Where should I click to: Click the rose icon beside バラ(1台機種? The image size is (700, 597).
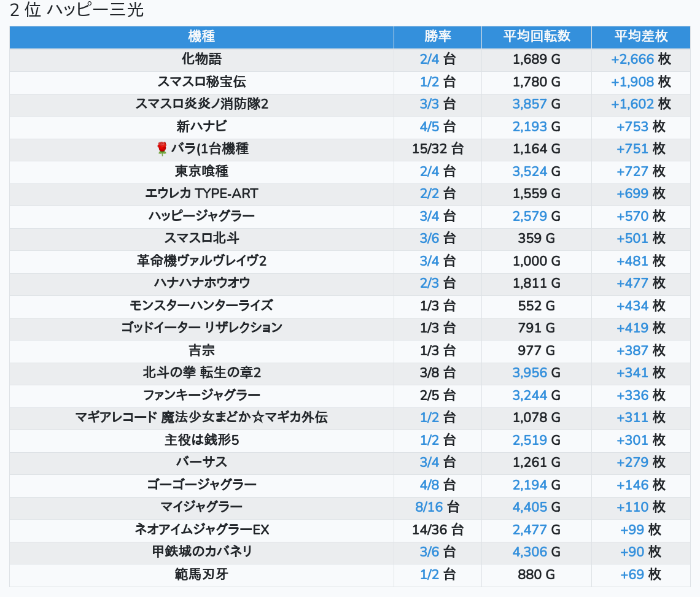click(x=162, y=149)
